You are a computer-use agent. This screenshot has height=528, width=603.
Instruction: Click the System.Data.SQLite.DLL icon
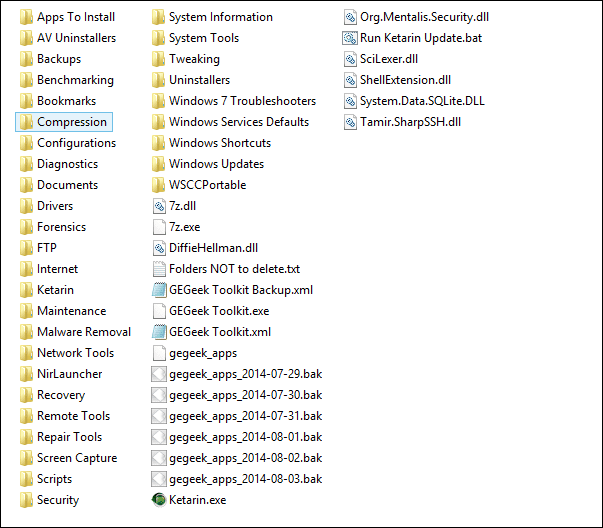(350, 101)
